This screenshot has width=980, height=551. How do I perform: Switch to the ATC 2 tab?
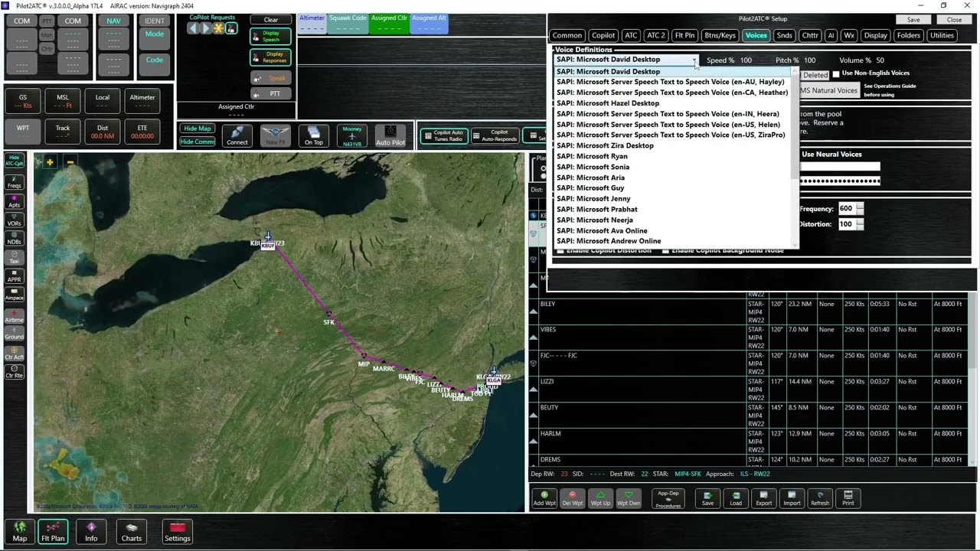656,35
